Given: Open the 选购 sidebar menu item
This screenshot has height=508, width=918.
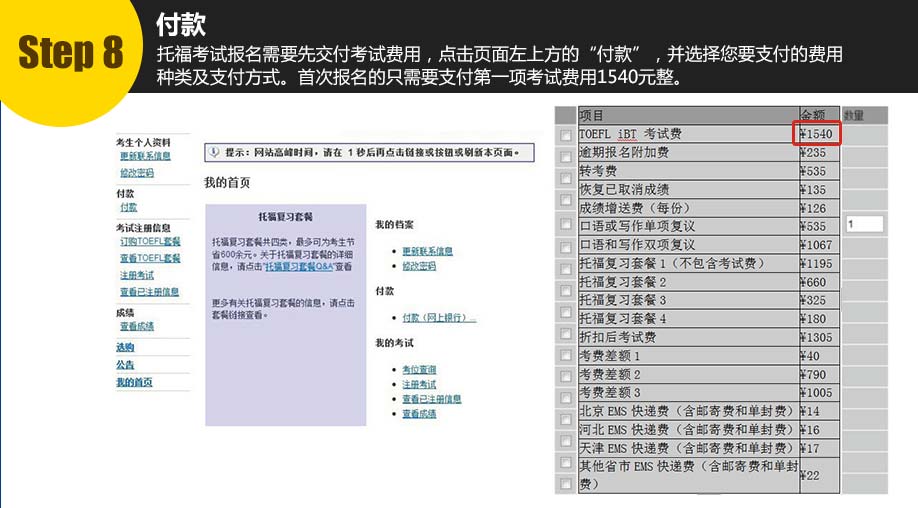Looking at the screenshot, I should coord(125,347).
